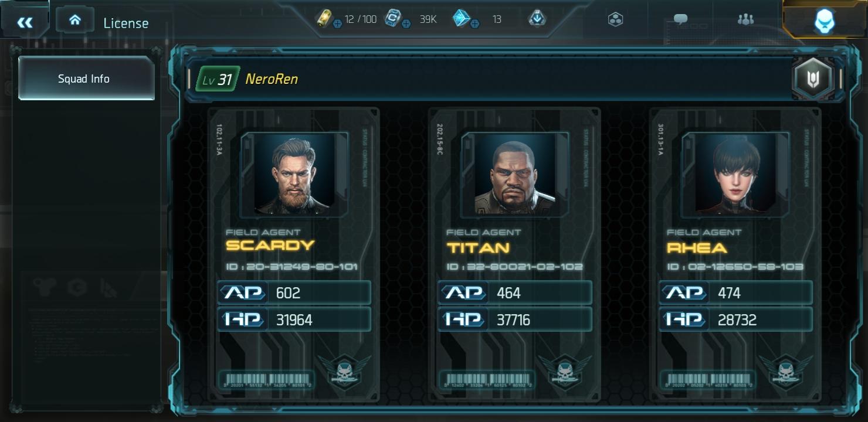Open the glowing agent profile icon
The height and width of the screenshot is (422, 868).
(824, 21)
